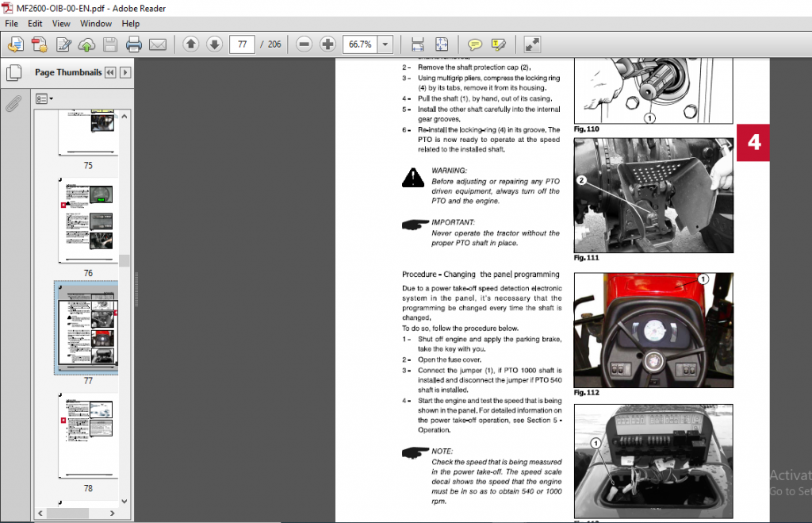Screen dimensions: 812x523
Task: Add a sticky note comment
Action: point(474,44)
